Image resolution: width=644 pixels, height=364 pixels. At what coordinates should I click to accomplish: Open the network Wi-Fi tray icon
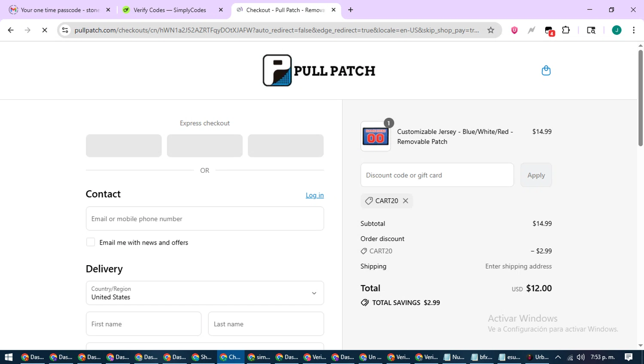570,357
